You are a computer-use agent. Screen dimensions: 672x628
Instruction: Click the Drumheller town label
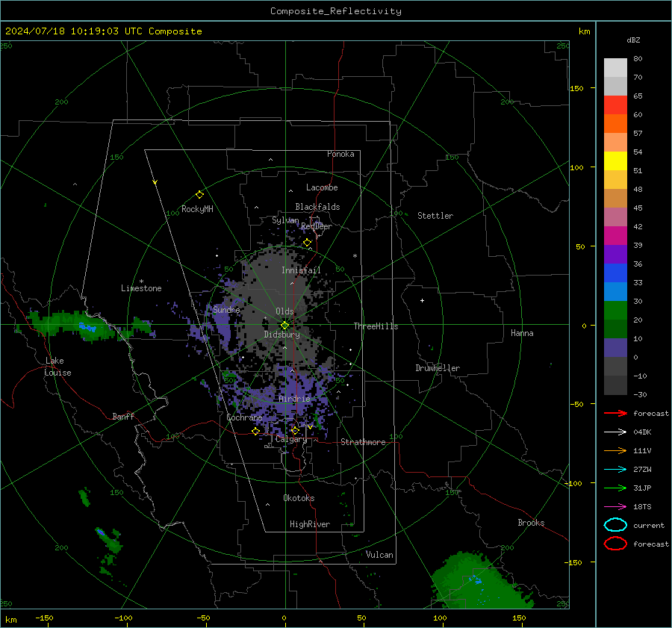[x=438, y=368]
